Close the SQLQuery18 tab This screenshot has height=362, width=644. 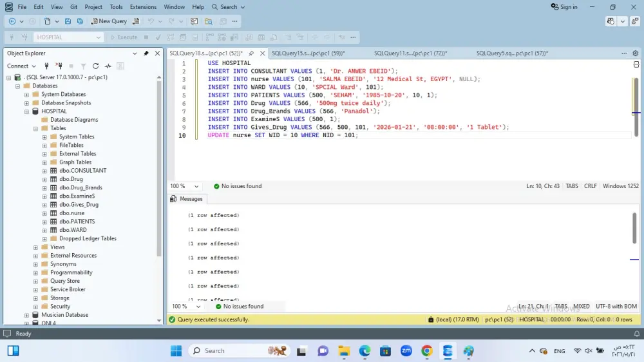pos(263,53)
